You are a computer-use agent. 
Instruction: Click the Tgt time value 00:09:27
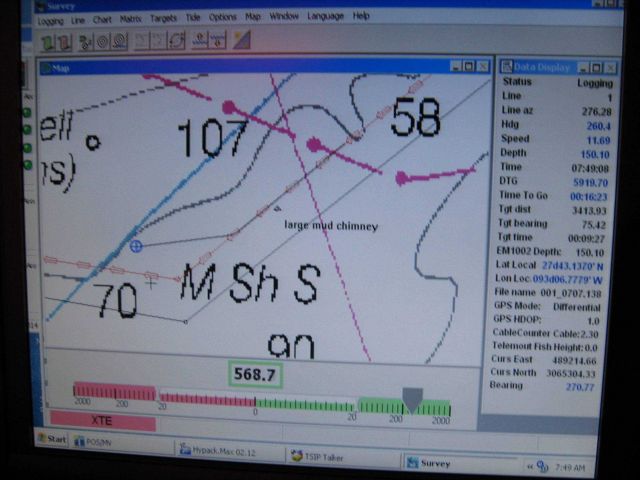pos(587,238)
